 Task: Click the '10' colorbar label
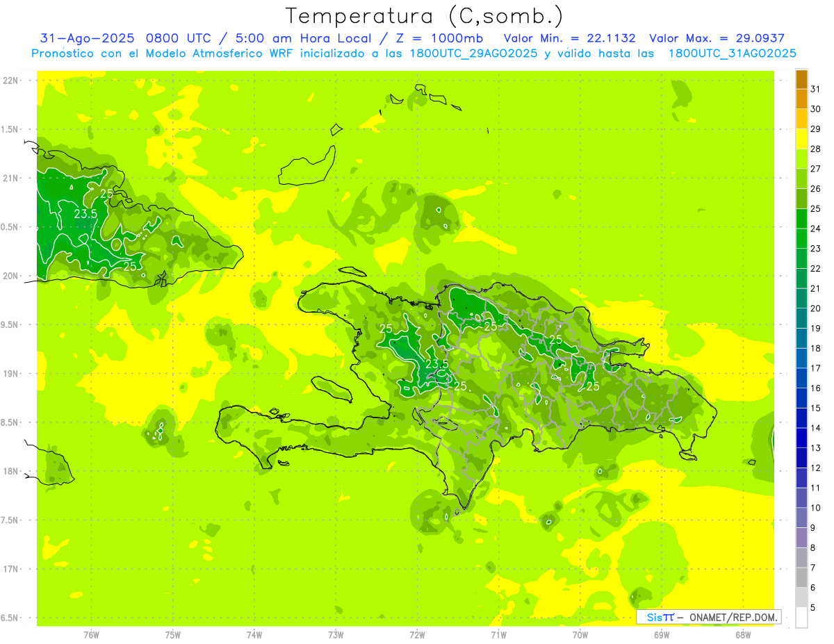click(x=815, y=508)
